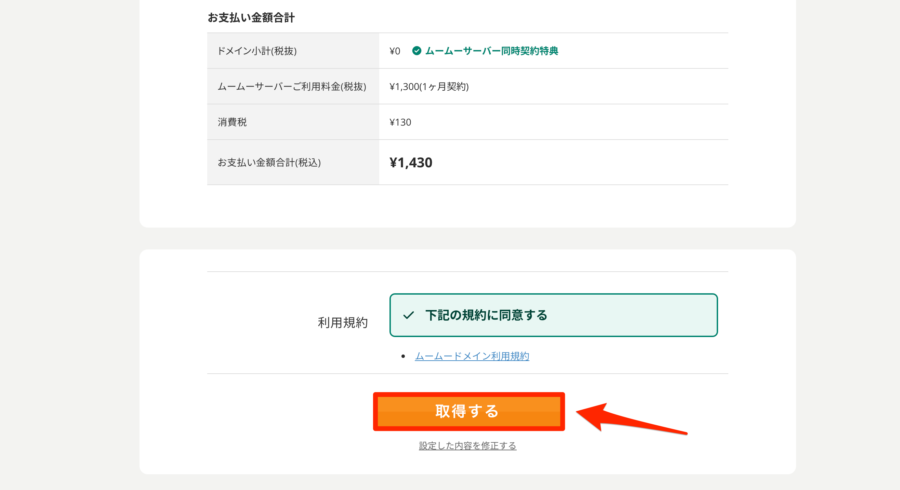
Task: Click the 消費税 row label
Action: [x=232, y=122]
